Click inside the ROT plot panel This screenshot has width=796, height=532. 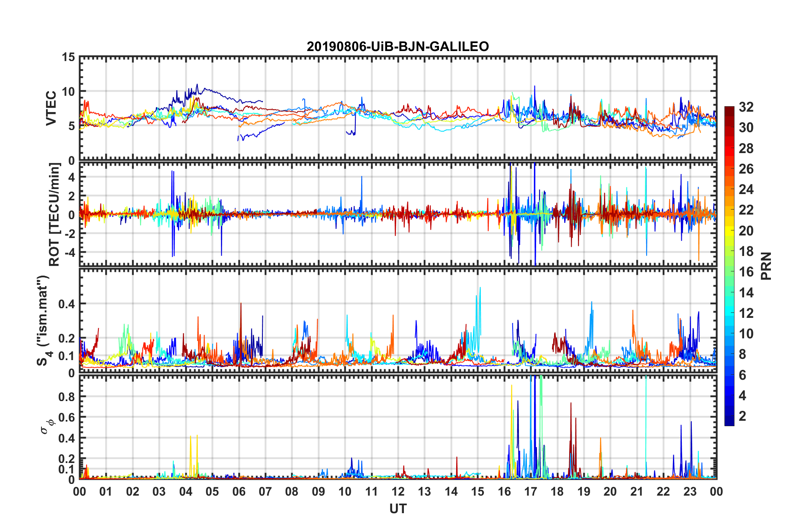(398, 214)
